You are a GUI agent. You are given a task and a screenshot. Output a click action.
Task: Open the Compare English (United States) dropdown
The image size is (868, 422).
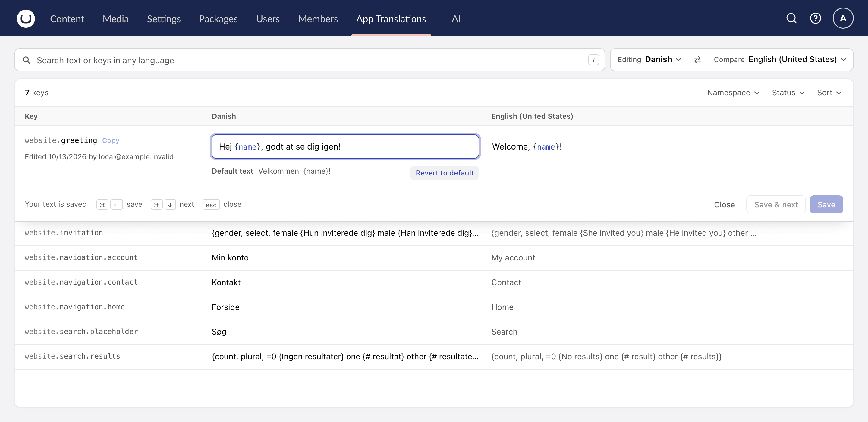(780, 60)
